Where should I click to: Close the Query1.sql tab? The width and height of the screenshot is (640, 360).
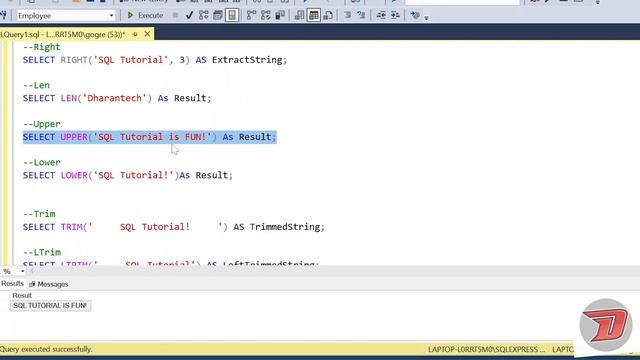click(x=147, y=34)
